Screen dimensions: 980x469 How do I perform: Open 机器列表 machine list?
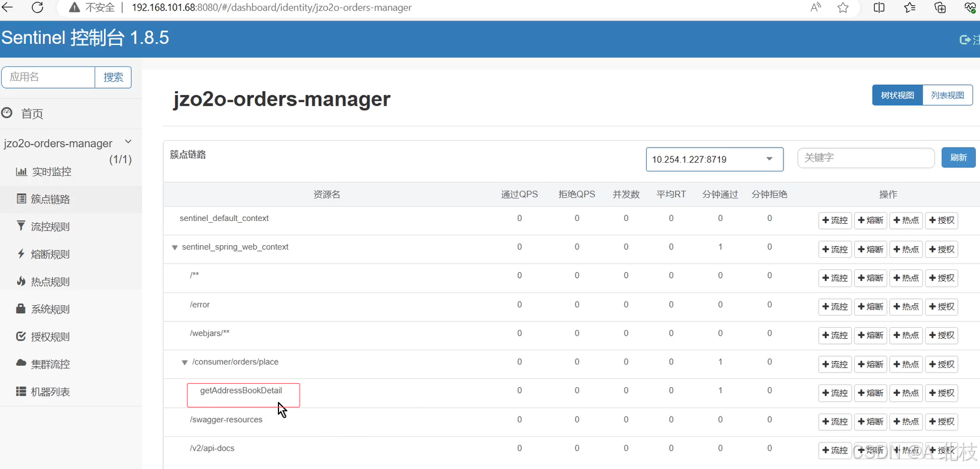click(x=50, y=392)
